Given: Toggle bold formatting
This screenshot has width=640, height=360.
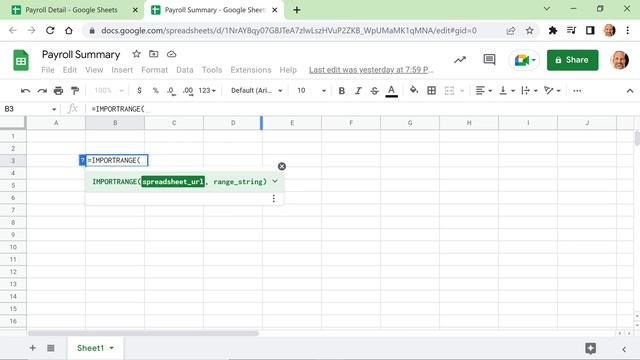Looking at the screenshot, I should [x=342, y=91].
